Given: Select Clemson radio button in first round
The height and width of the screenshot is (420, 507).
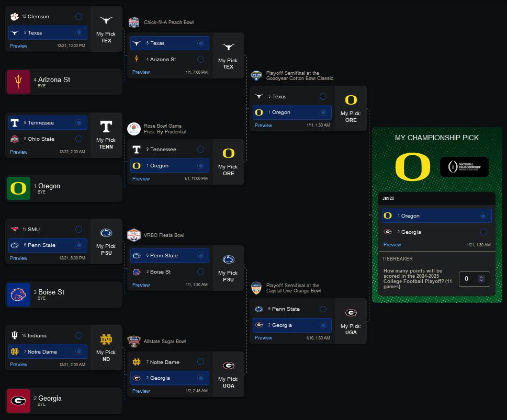Looking at the screenshot, I should click(78, 17).
